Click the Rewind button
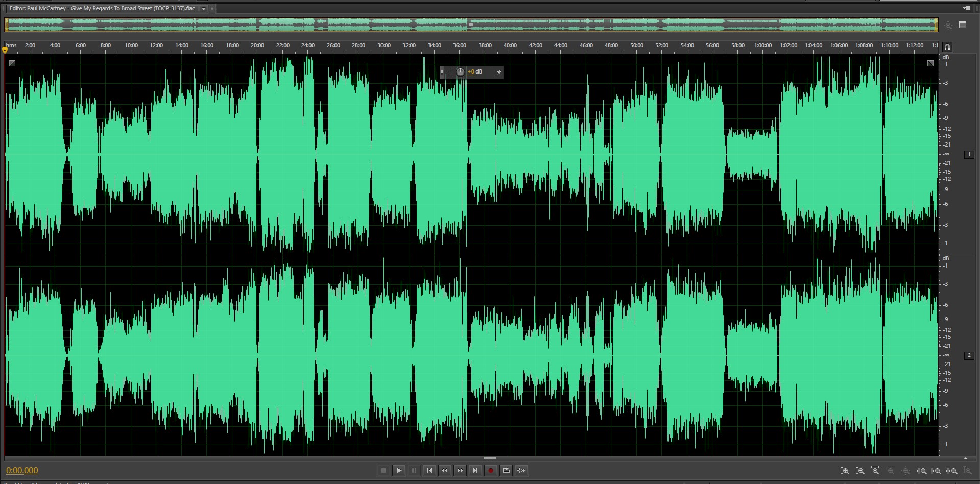Viewport: 980px width, 484px height. 445,470
